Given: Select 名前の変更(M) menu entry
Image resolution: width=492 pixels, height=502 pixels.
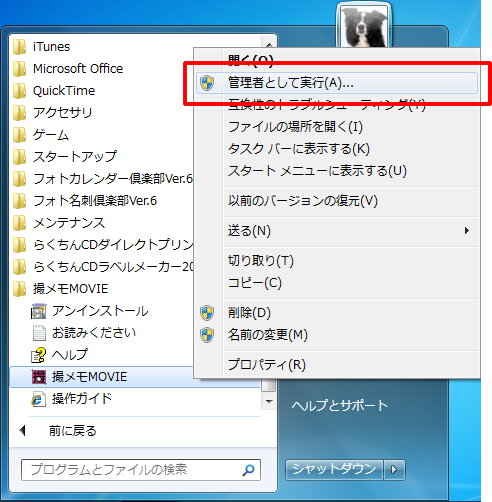Looking at the screenshot, I should (268, 335).
